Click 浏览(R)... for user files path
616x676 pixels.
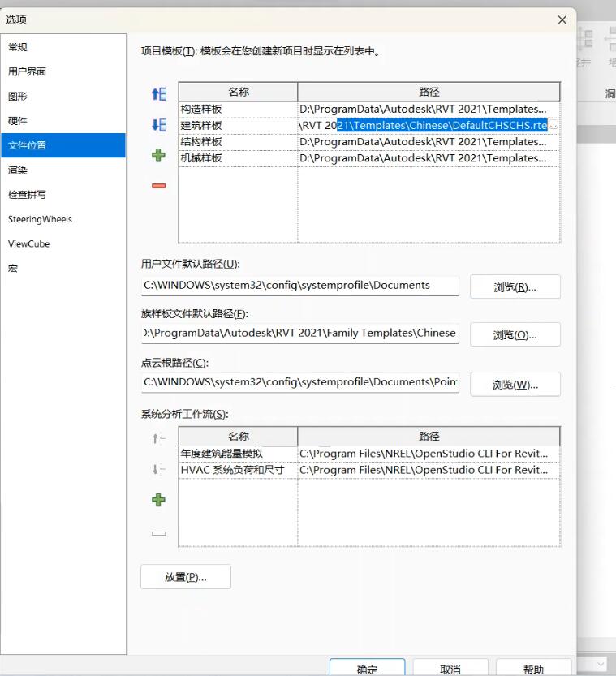[515, 286]
